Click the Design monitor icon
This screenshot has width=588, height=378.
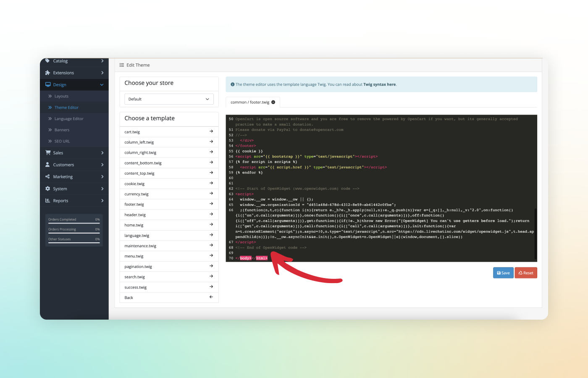48,85
